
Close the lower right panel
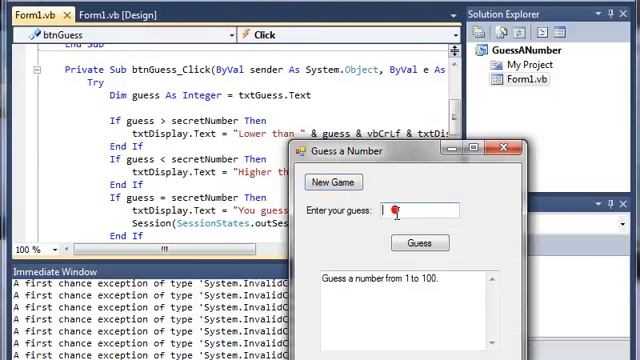pos(623,203)
